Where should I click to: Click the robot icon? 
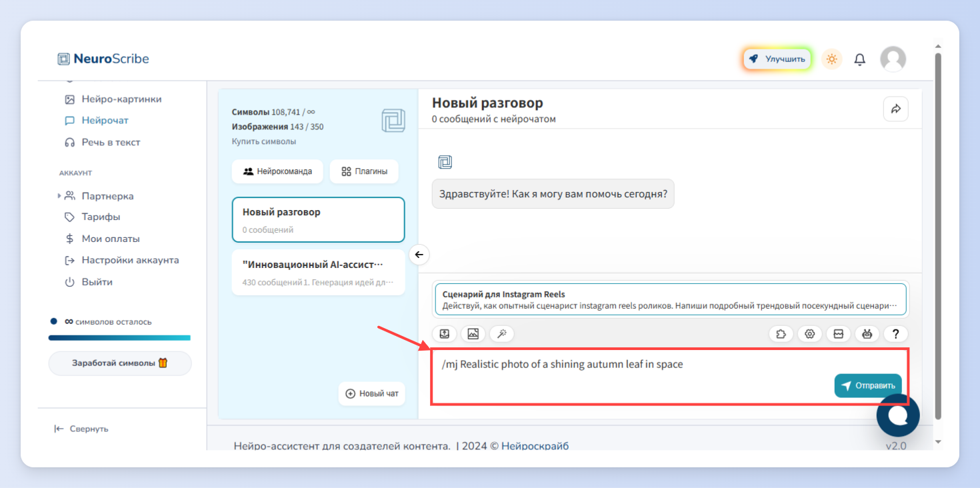(867, 334)
